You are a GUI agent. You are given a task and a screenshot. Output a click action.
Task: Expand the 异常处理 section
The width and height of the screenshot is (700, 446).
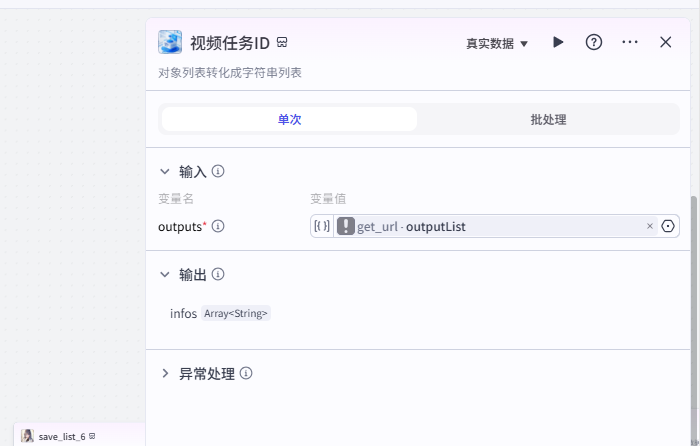coord(165,374)
